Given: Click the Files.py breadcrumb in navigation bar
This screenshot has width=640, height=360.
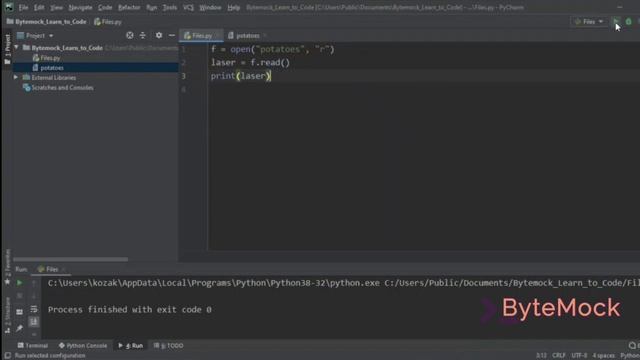Looking at the screenshot, I should tap(108, 22).
